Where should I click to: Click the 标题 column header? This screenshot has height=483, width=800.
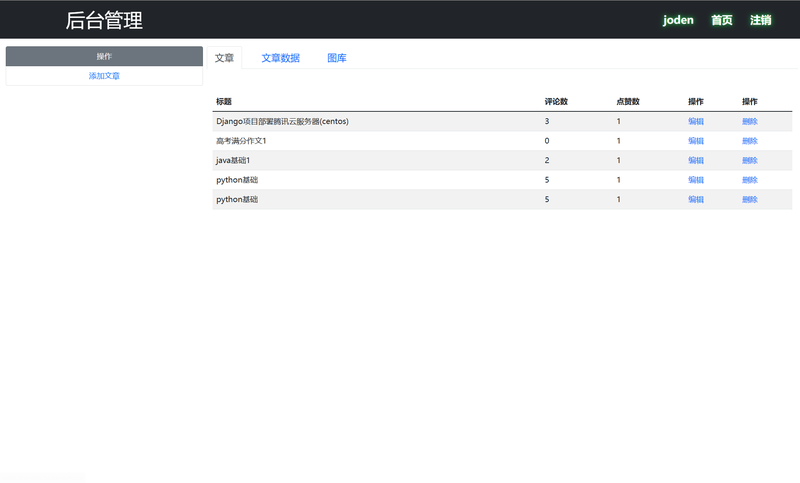pyautogui.click(x=223, y=101)
